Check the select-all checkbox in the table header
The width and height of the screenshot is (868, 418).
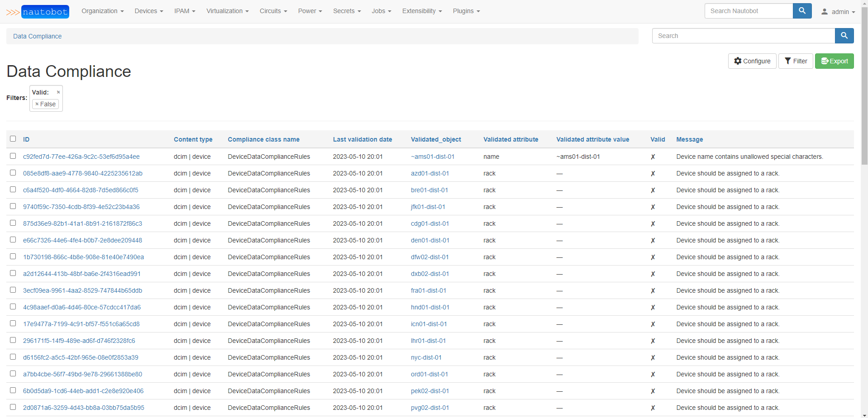click(x=13, y=138)
